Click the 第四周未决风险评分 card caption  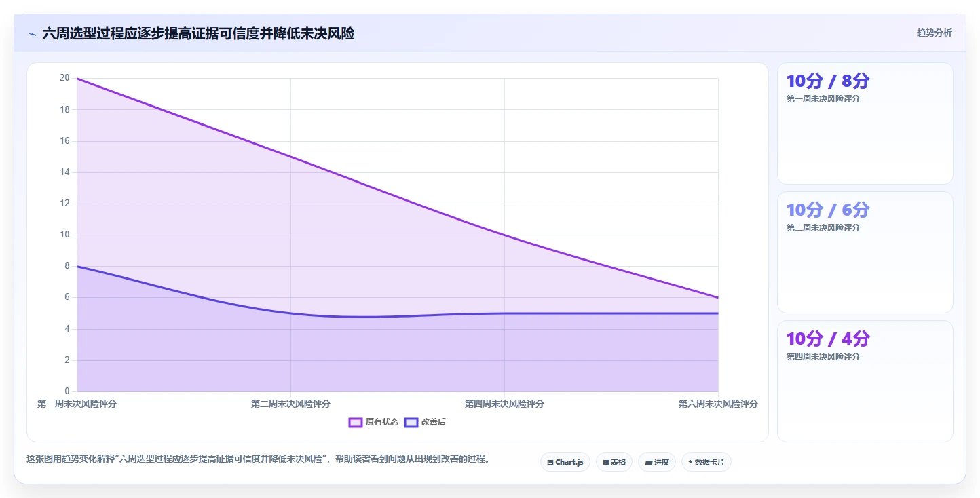[x=823, y=357]
